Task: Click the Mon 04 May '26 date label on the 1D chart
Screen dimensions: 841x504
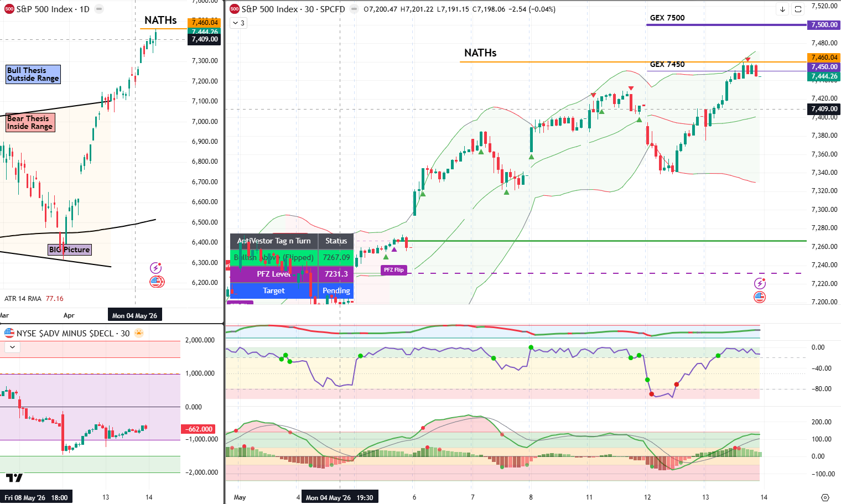Action: point(134,316)
